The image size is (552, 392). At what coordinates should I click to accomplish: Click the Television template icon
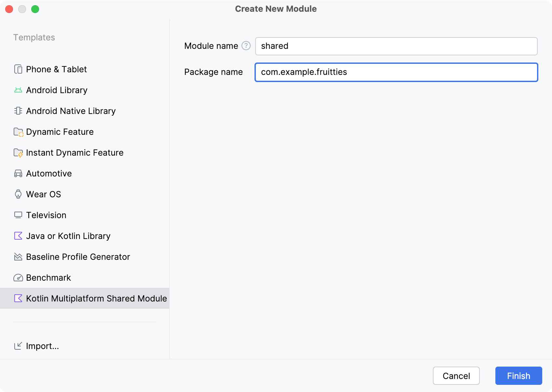coord(19,215)
